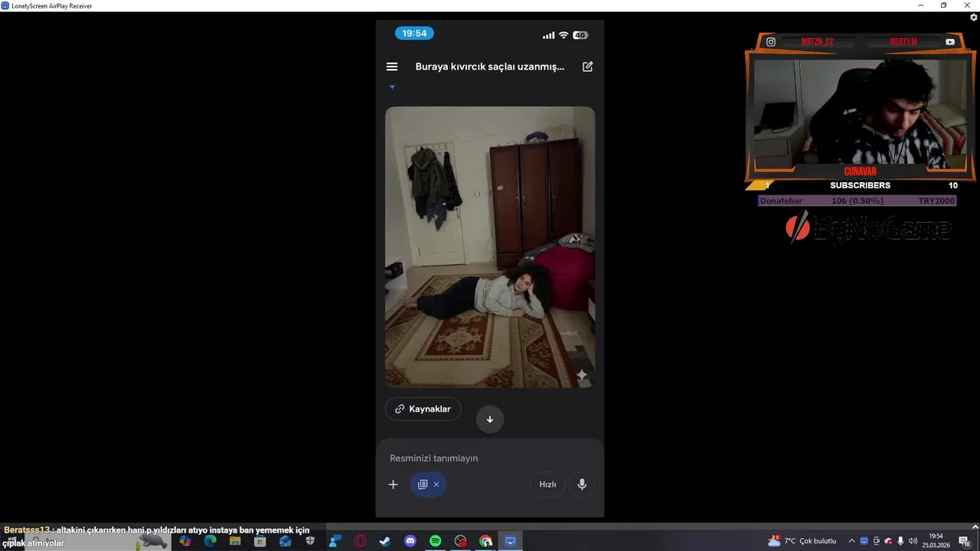Open the generated room photo

[490, 246]
